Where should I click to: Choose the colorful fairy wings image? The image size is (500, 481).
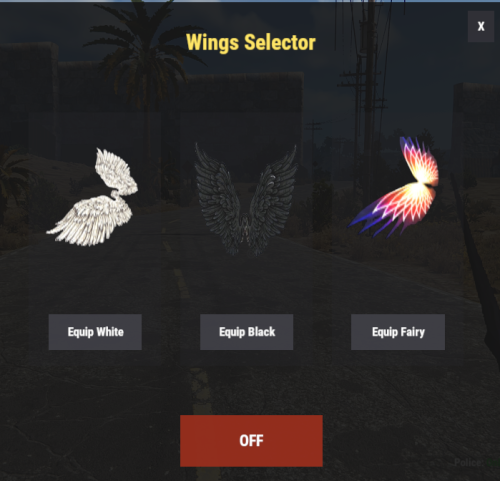tap(393, 187)
